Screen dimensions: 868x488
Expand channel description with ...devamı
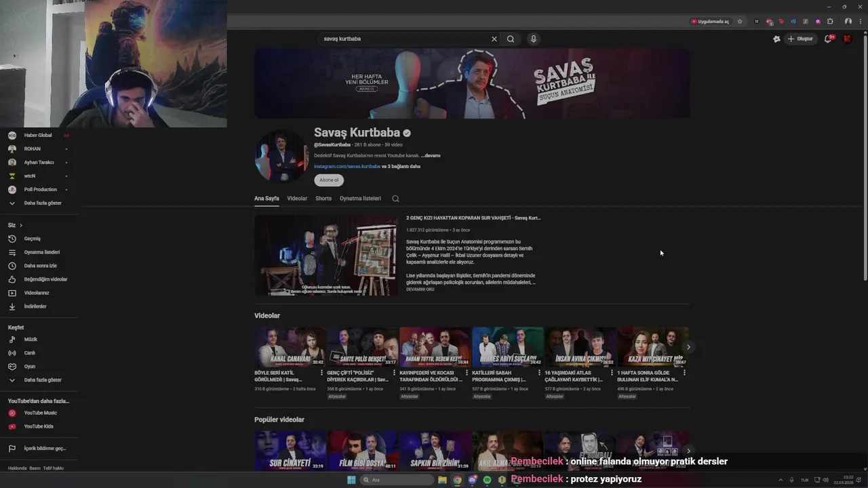(x=431, y=155)
